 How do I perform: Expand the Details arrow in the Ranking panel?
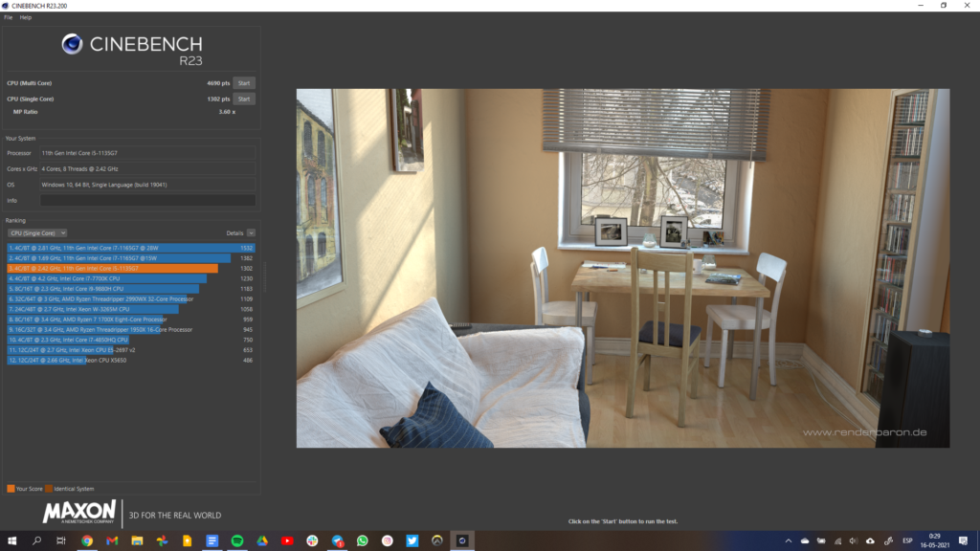(251, 232)
